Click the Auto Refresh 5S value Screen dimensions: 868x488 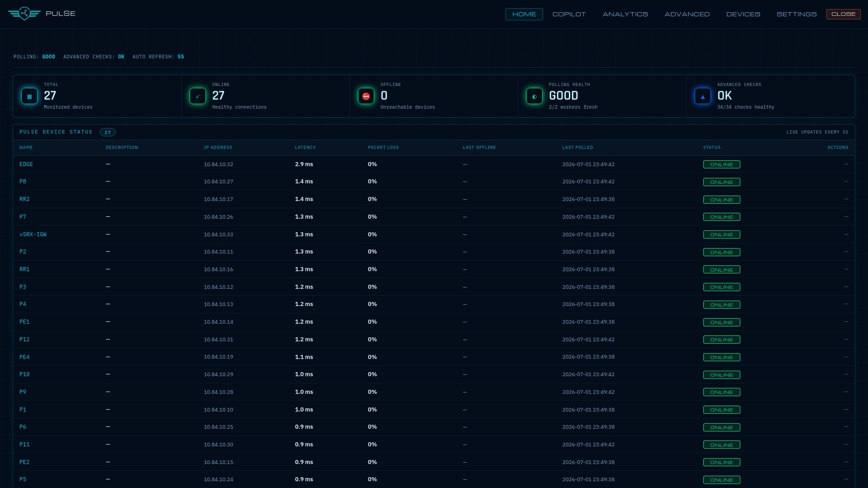(181, 57)
